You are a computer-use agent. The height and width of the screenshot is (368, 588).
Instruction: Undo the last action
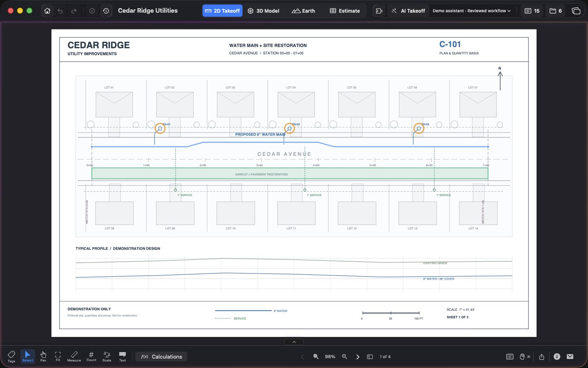[x=60, y=11]
